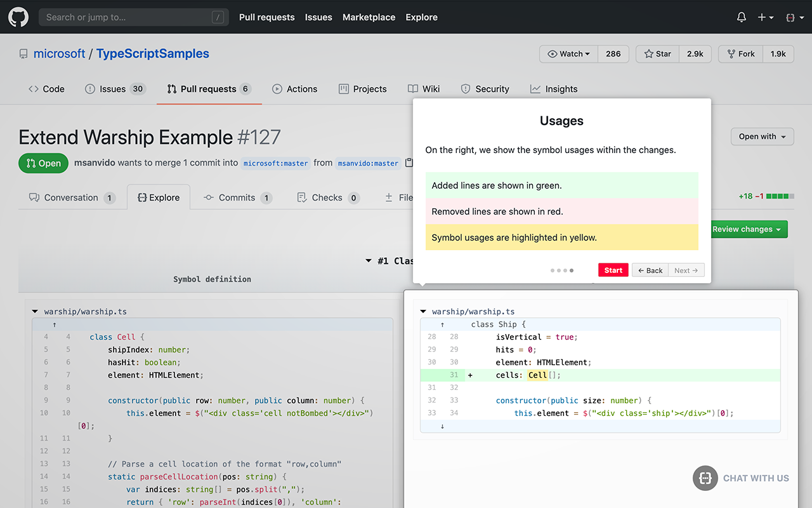
Task: Click the CHAT WITH US label
Action: click(756, 478)
